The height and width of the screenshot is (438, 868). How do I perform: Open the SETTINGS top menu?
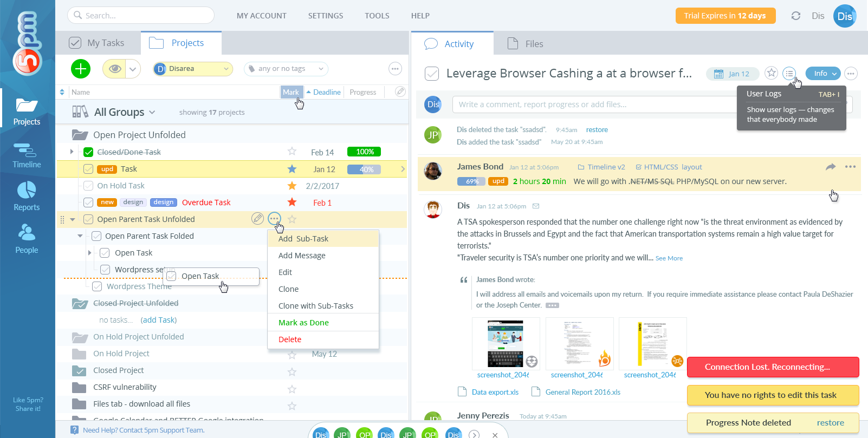(326, 16)
